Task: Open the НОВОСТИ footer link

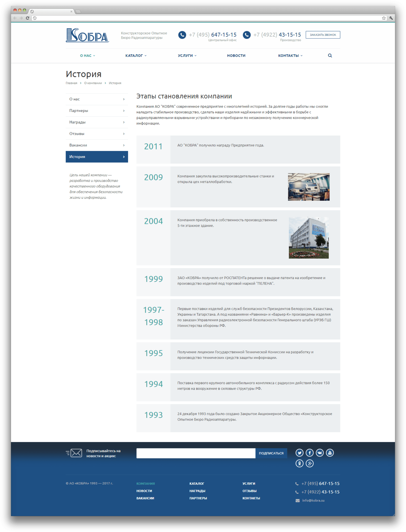Action: [x=144, y=491]
